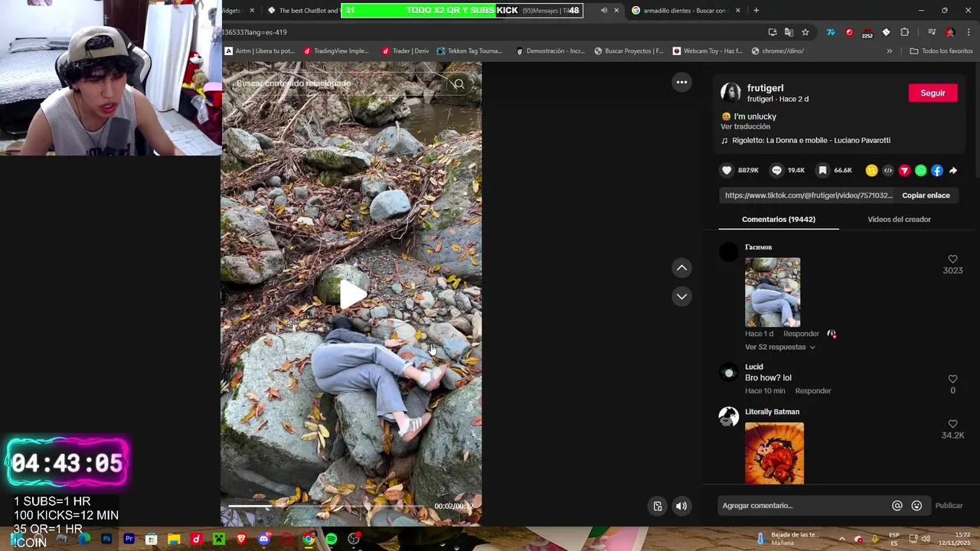Open comments via the bubble icon showing 19.4K
This screenshot has height=551, width=980.
pyautogui.click(x=776, y=170)
